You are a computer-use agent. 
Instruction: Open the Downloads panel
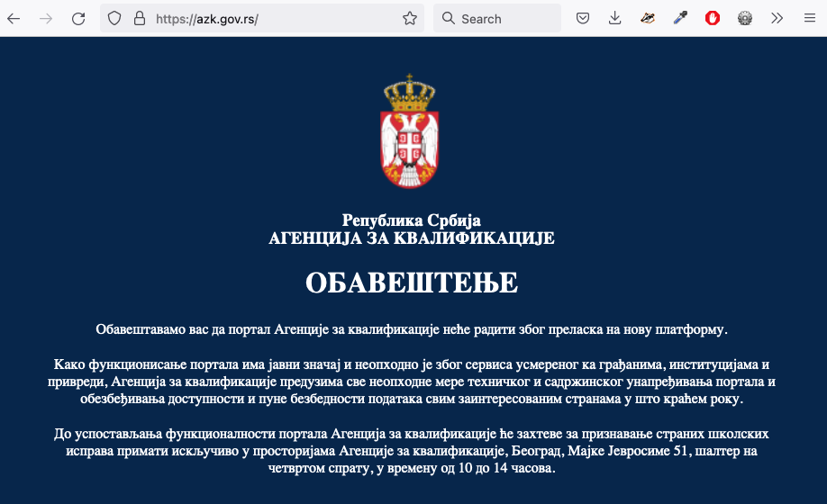point(615,19)
